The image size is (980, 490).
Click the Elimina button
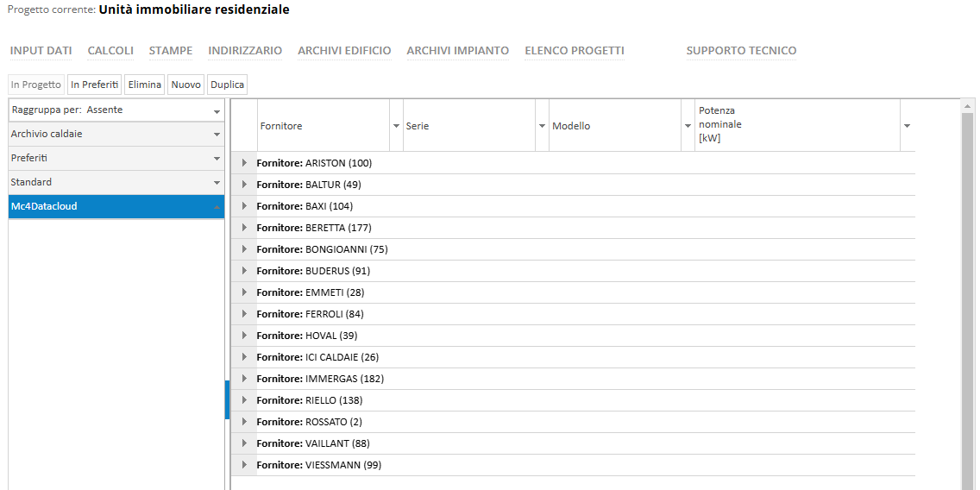(x=145, y=85)
